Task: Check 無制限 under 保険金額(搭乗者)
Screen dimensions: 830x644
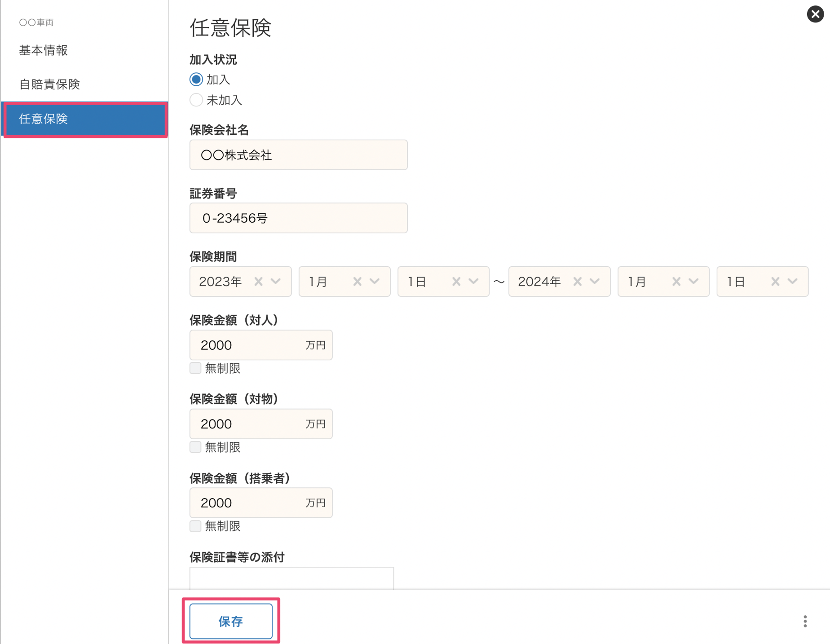Action: click(x=195, y=526)
